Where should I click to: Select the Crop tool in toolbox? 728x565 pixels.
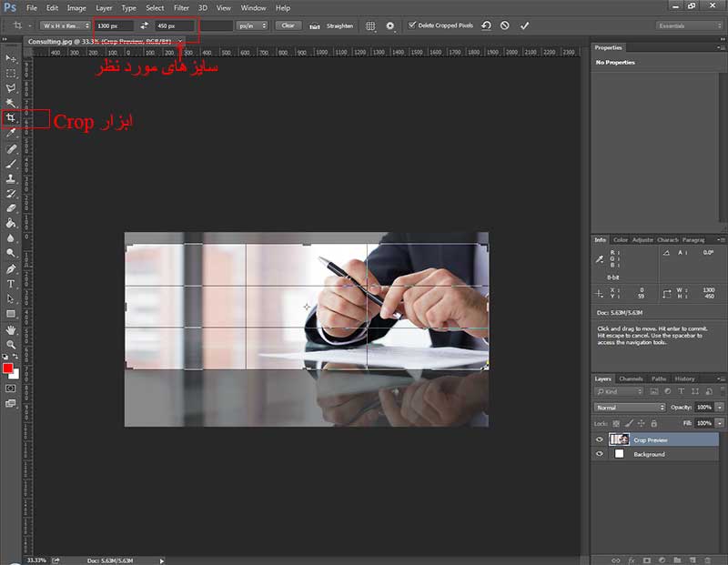[x=11, y=118]
